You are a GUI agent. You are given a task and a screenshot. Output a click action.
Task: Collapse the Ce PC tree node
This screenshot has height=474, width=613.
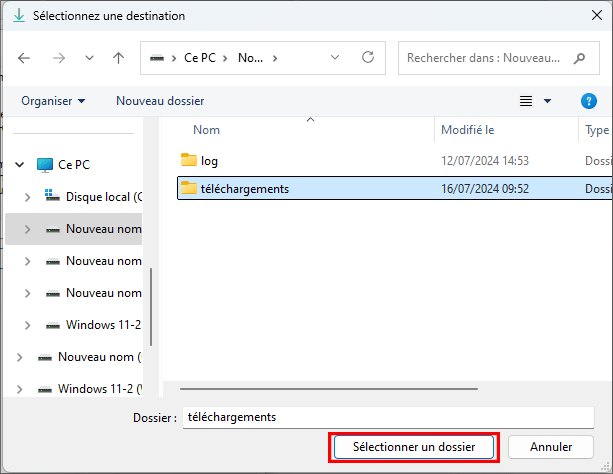coord(20,164)
